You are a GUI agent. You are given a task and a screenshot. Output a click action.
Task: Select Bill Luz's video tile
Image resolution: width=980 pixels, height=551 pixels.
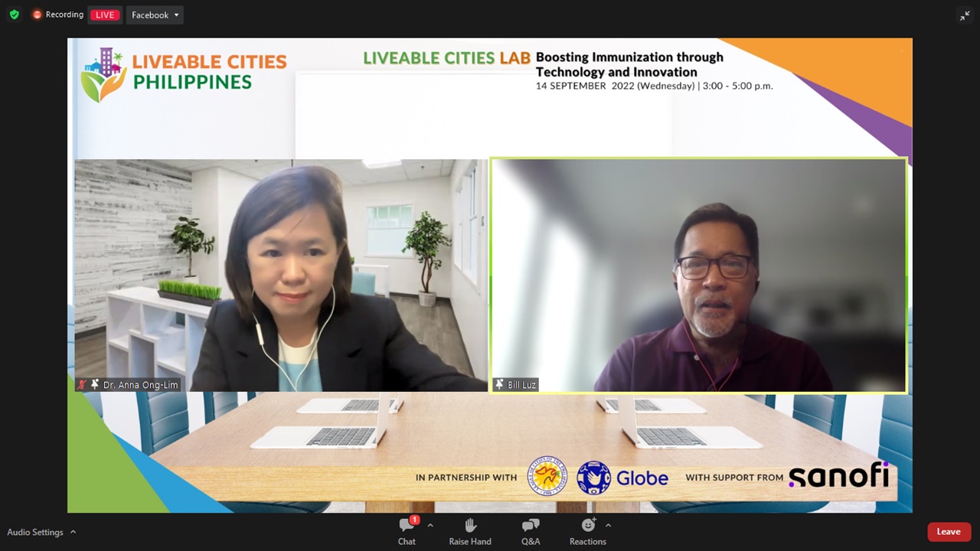tap(698, 275)
